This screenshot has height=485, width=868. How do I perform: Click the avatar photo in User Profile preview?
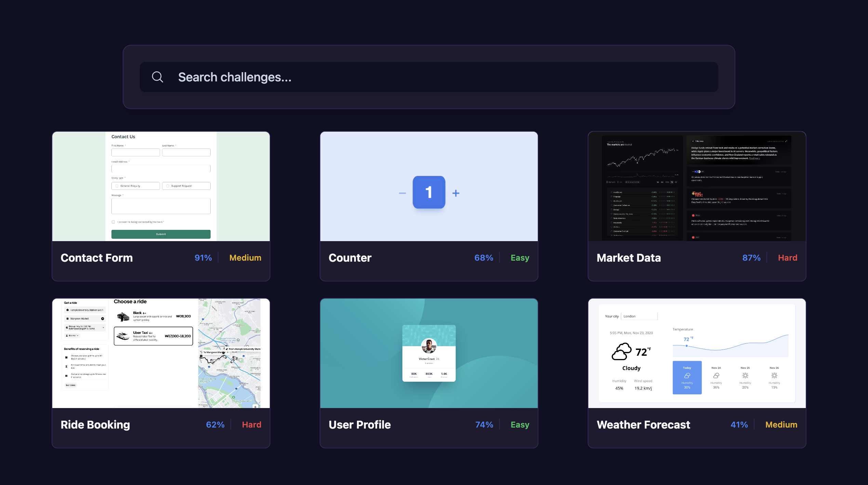point(429,346)
